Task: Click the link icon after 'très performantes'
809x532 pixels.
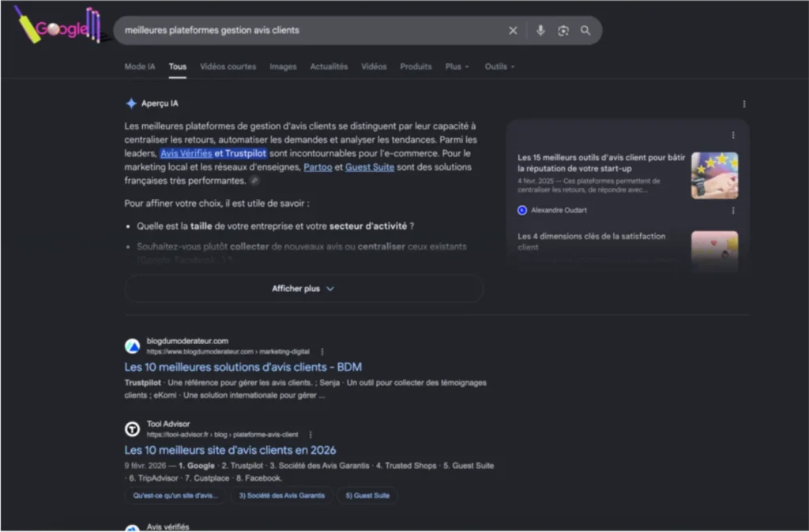Action: (x=254, y=181)
